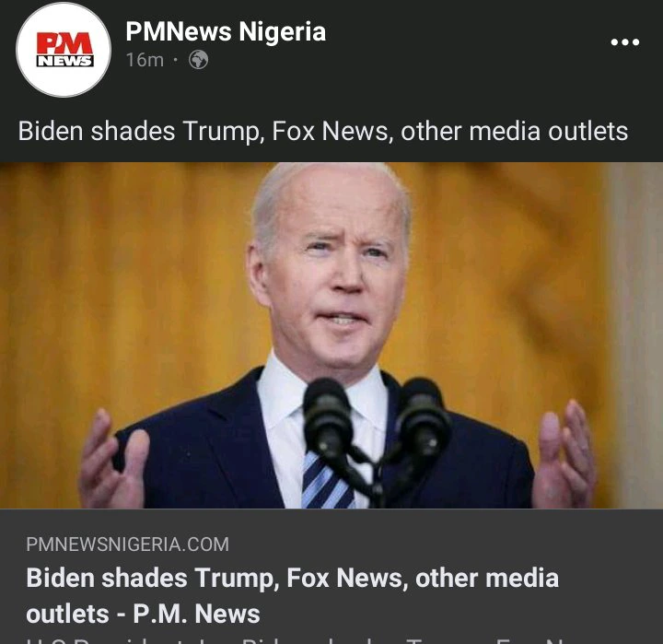
Task: Tap the separator dot beside the 16m timestamp
Action: tap(175, 60)
